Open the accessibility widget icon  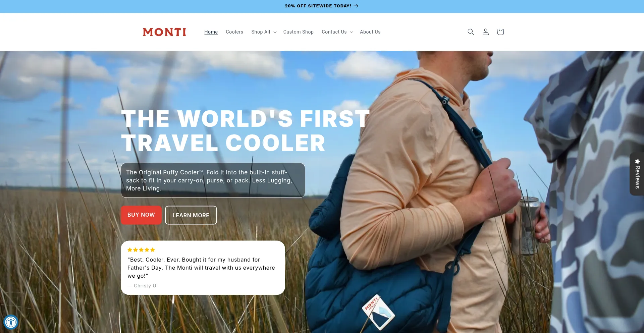click(11, 322)
